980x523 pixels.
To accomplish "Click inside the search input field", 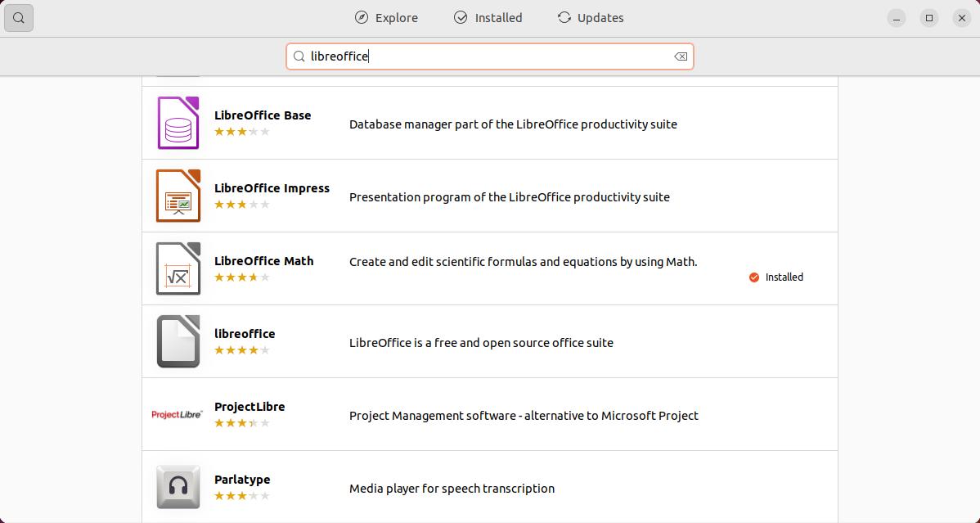I will [489, 56].
